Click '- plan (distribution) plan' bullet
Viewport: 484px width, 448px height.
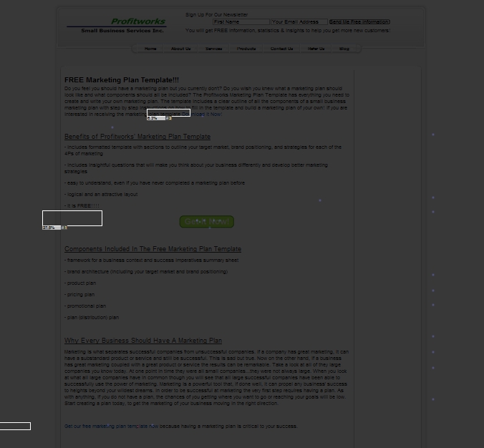point(92,317)
